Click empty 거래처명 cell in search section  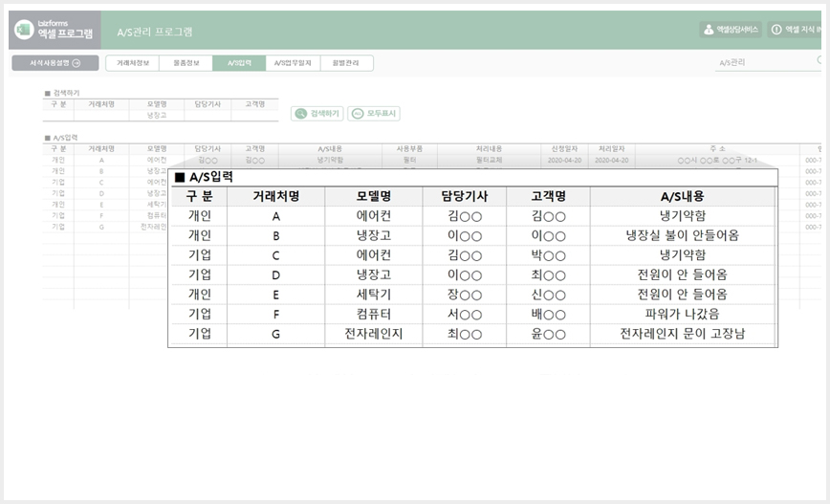coord(101,116)
